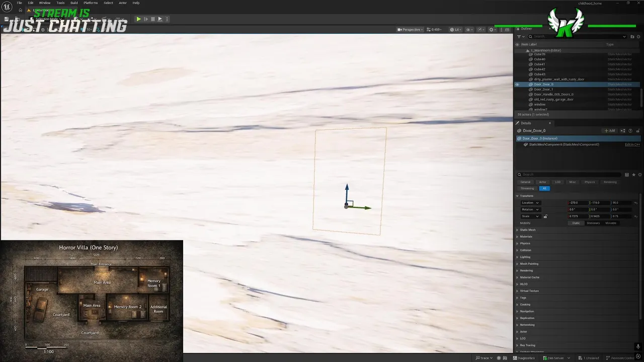Click the Add component button
644x362 pixels.
[x=610, y=131]
